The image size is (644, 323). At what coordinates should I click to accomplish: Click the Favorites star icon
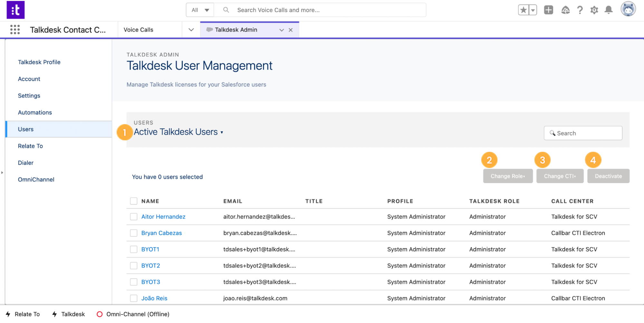pyautogui.click(x=524, y=10)
